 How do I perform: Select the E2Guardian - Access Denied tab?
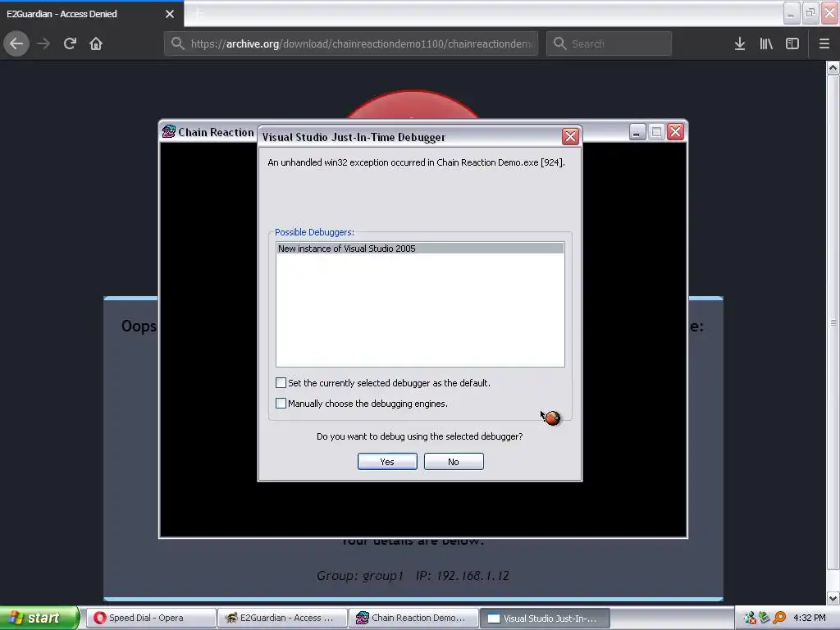coord(92,14)
